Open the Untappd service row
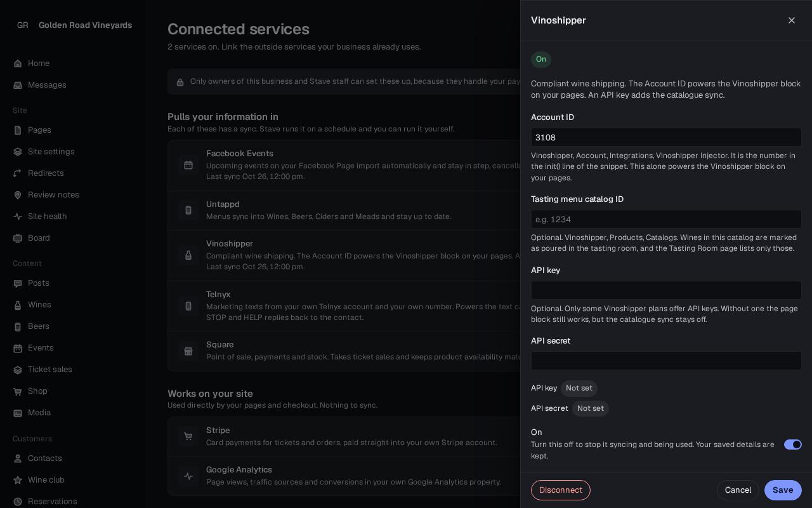Screen dimensions: 812x508 [344, 210]
